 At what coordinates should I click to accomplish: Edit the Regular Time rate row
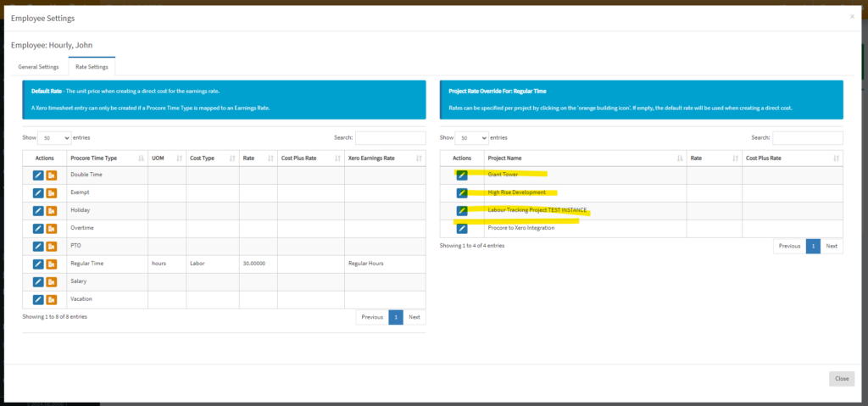(x=37, y=264)
